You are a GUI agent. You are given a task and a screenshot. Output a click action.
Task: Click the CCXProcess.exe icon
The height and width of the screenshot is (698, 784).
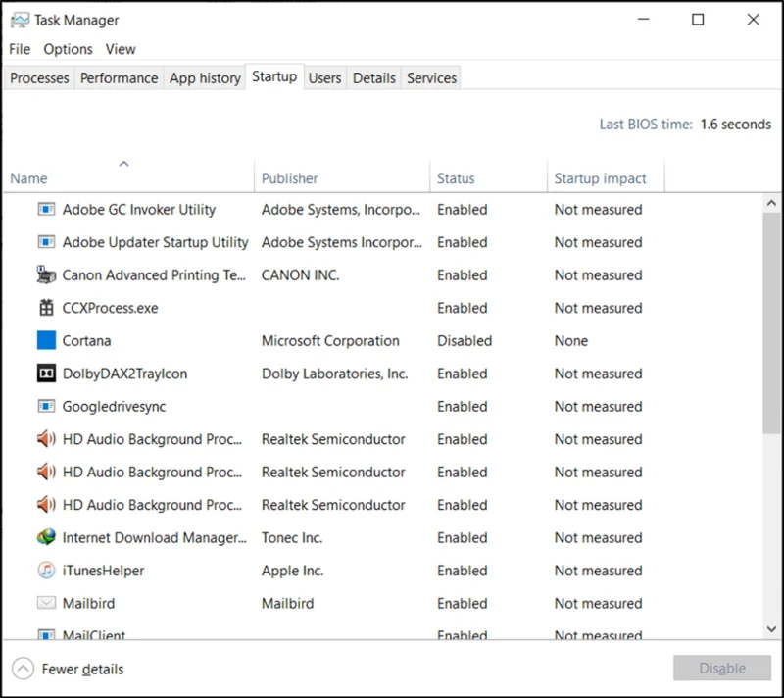coord(46,308)
